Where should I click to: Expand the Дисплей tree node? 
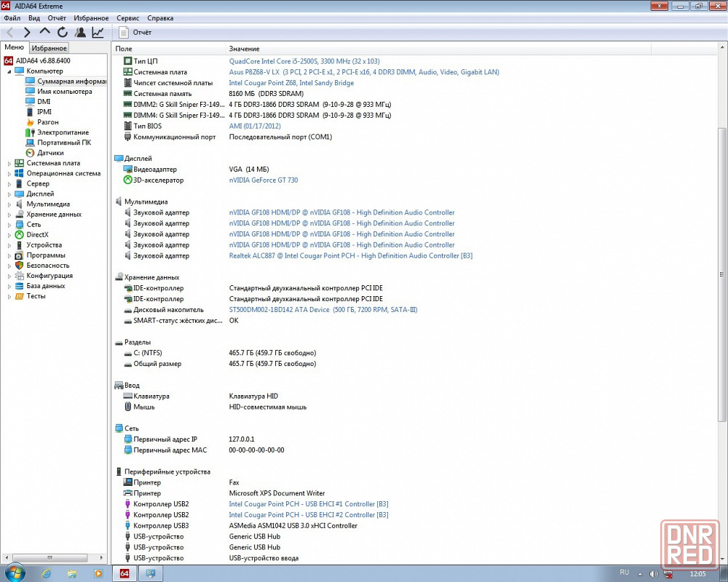point(9,194)
